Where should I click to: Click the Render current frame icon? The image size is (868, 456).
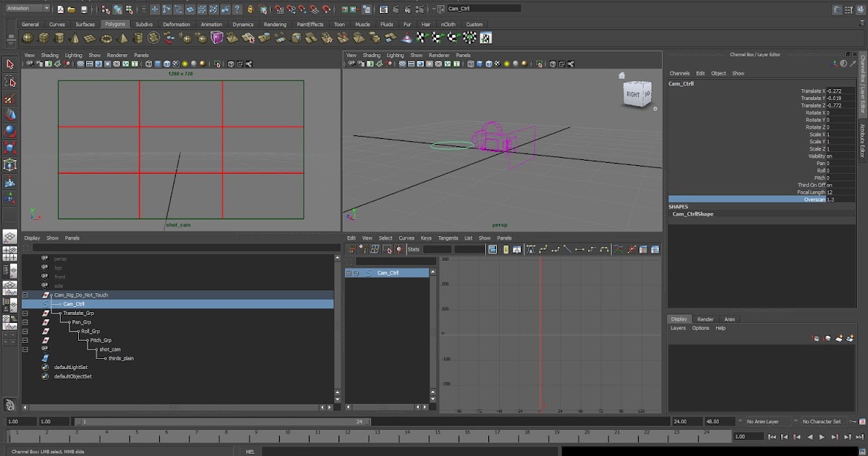pos(396,9)
